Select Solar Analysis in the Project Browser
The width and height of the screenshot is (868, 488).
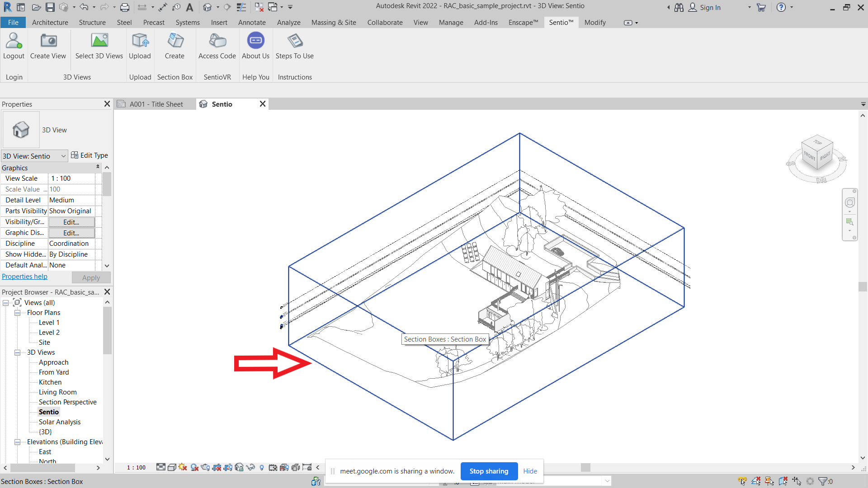[60, 422]
